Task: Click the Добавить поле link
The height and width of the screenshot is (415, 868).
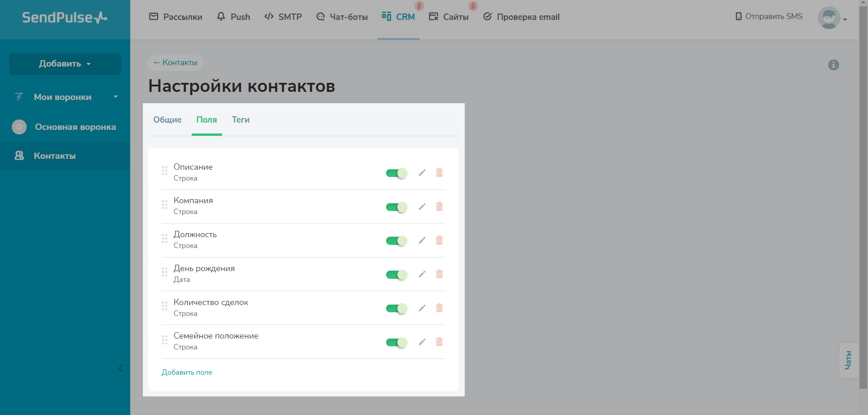Action: 187,372
